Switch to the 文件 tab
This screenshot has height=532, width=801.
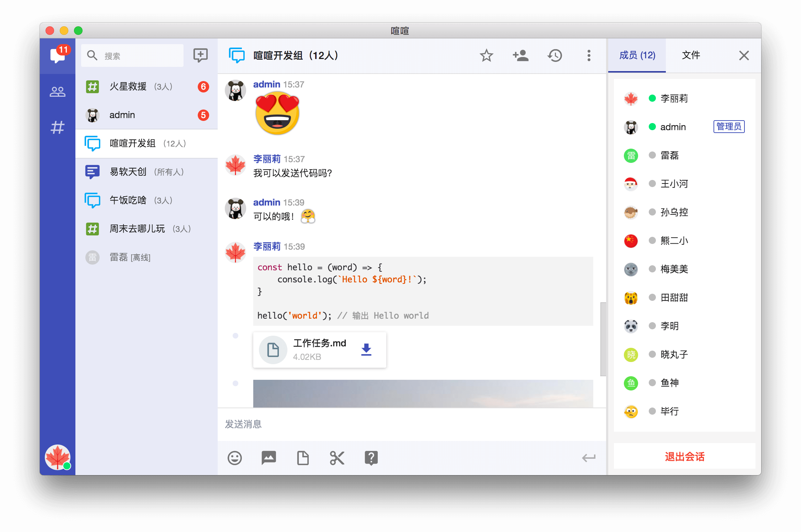690,55
